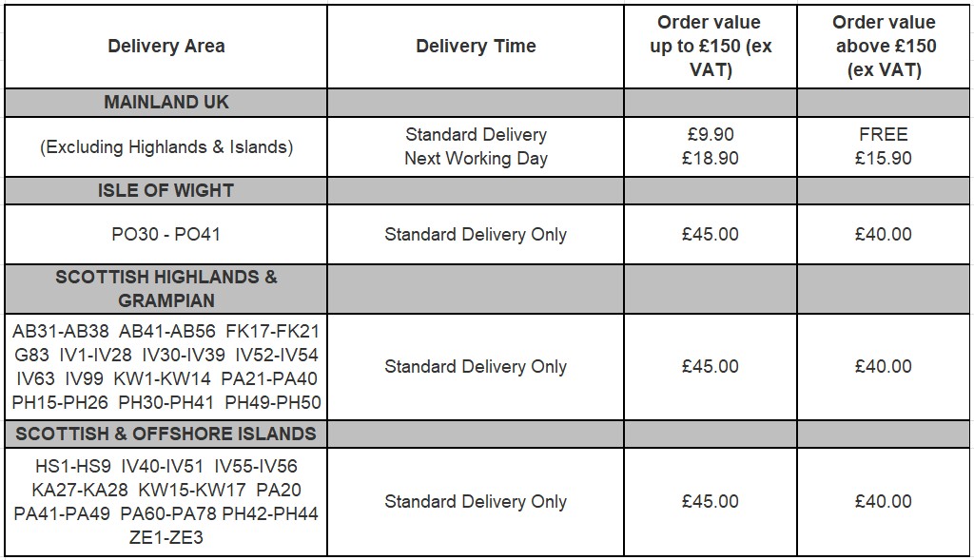Select the 'Order value up to £150' header
Screen dimensions: 974x560
pos(711,47)
